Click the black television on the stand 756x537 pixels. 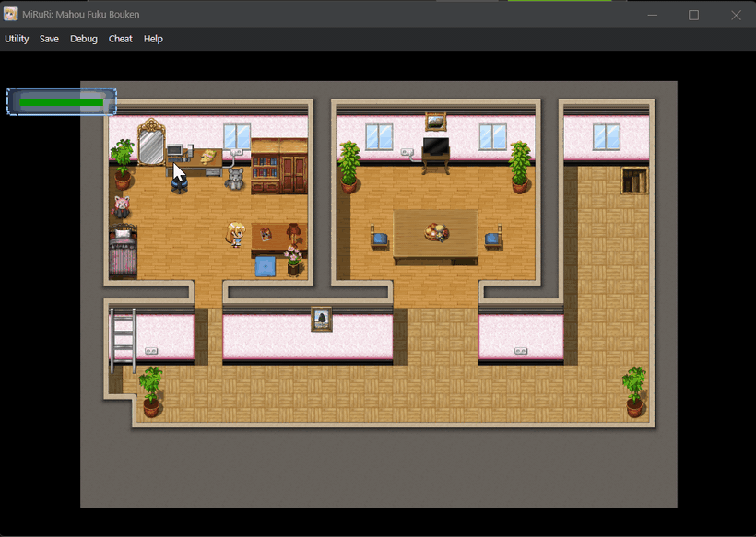tap(435, 148)
